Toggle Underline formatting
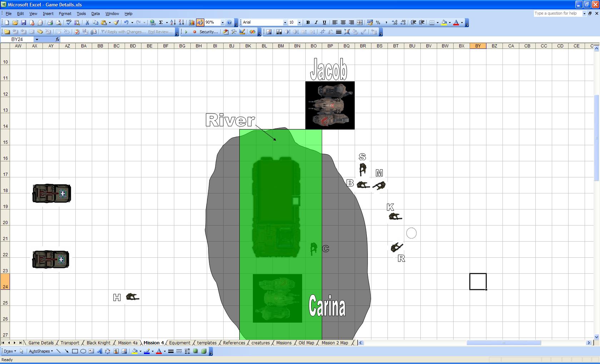This screenshot has width=600, height=364. [324, 22]
